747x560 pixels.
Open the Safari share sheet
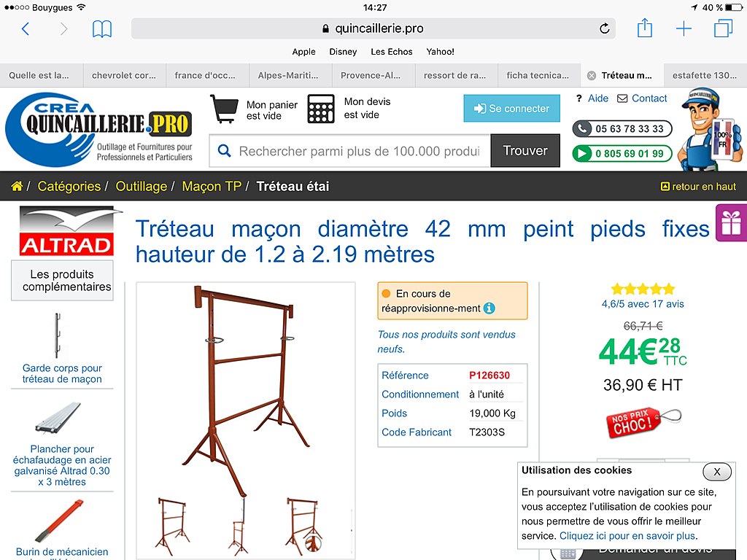(645, 28)
